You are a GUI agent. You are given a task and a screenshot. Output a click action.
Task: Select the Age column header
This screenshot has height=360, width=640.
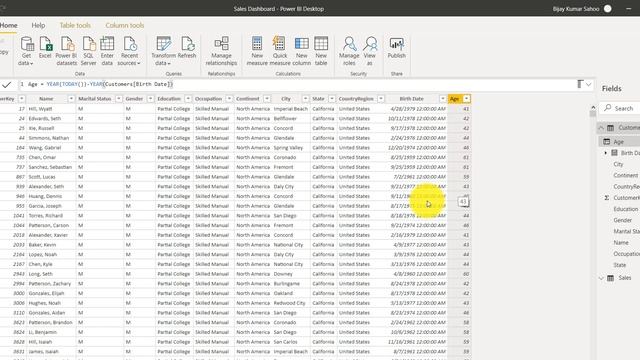click(454, 99)
